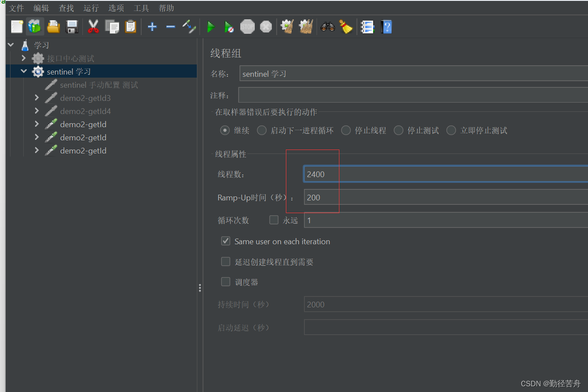This screenshot has height=392, width=588.
Task: Open the 运行 menu
Action: [91, 8]
